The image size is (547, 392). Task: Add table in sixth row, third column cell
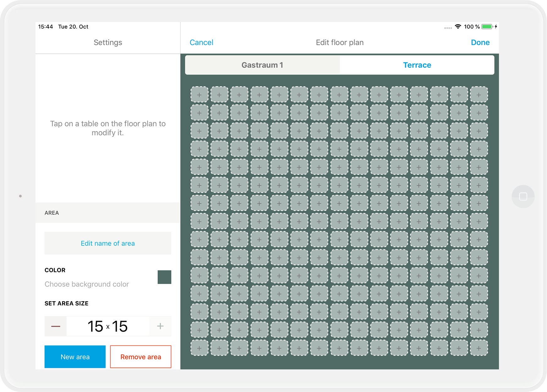(239, 185)
